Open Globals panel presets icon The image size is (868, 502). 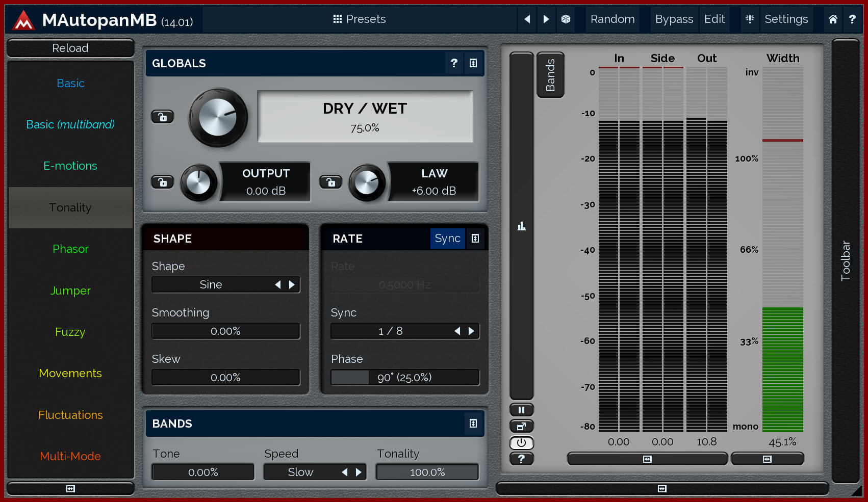473,63
